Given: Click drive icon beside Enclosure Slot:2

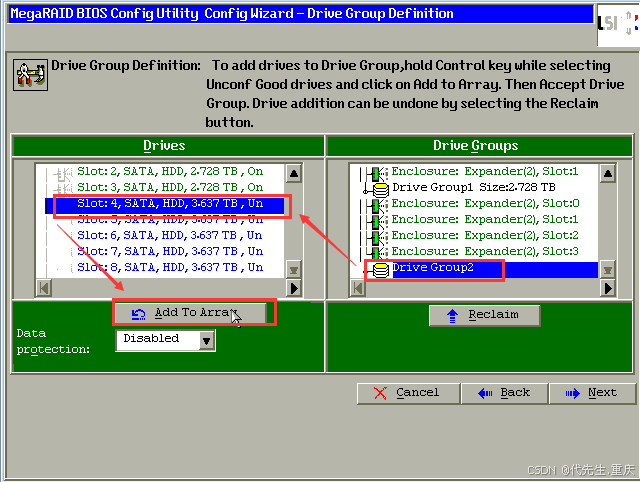Looking at the screenshot, I should point(378,237).
